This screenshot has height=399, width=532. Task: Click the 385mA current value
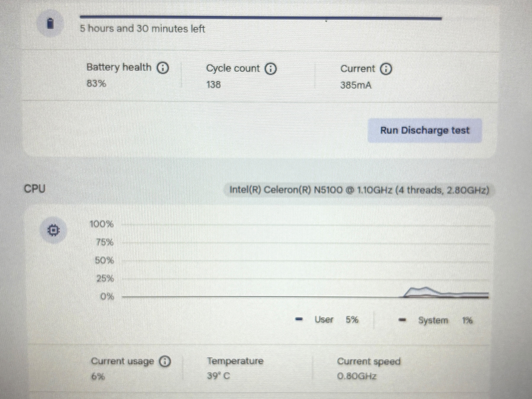tap(356, 85)
